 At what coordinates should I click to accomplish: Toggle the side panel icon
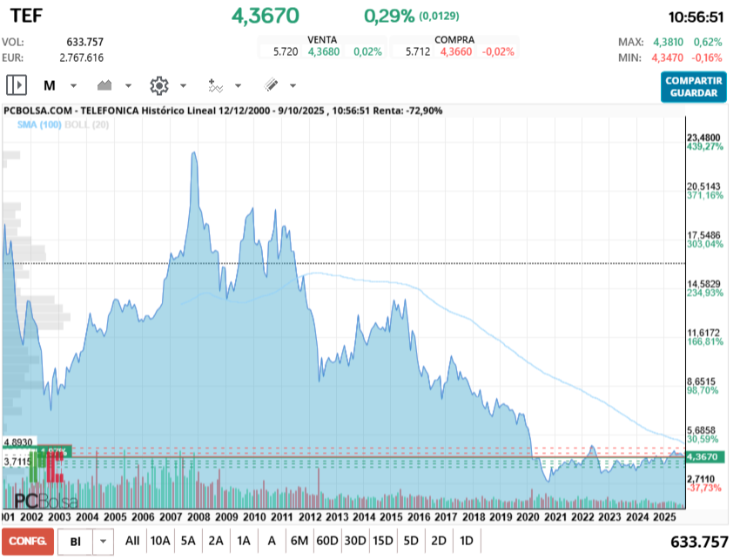point(17,85)
